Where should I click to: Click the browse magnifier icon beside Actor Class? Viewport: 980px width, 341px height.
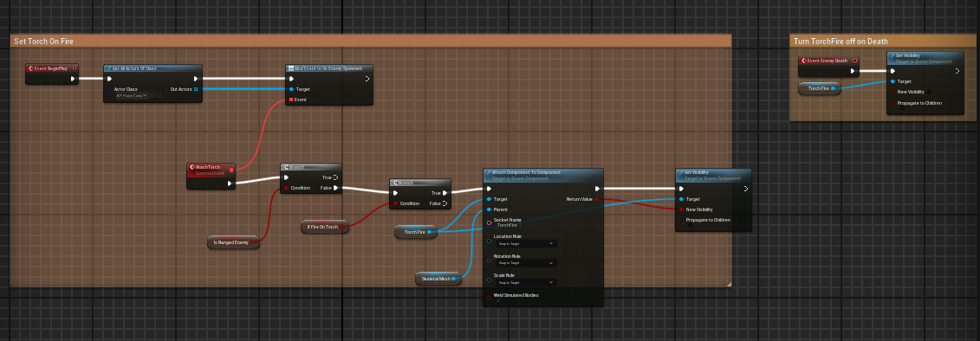159,95
